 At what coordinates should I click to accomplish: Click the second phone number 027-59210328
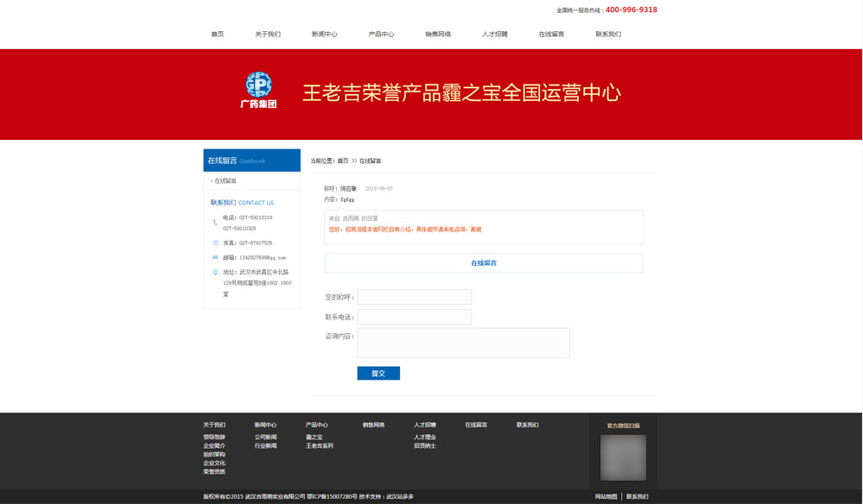click(239, 228)
